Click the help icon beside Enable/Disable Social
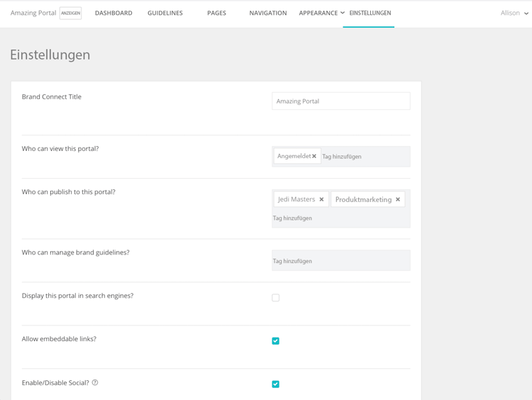Viewport: 532px width, 400px height. (95, 383)
